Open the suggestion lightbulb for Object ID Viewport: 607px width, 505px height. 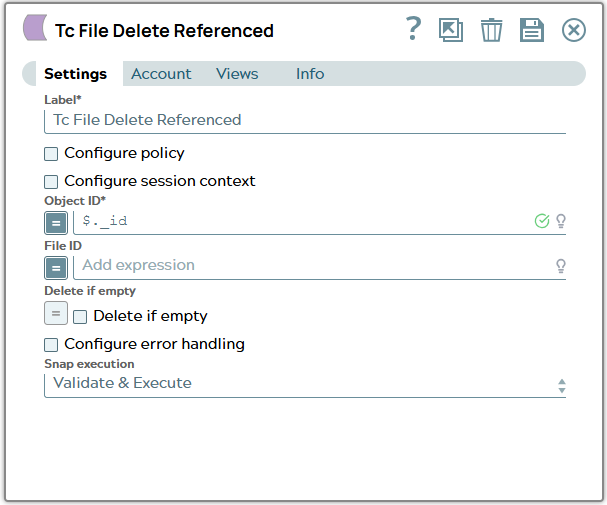pyautogui.click(x=561, y=221)
